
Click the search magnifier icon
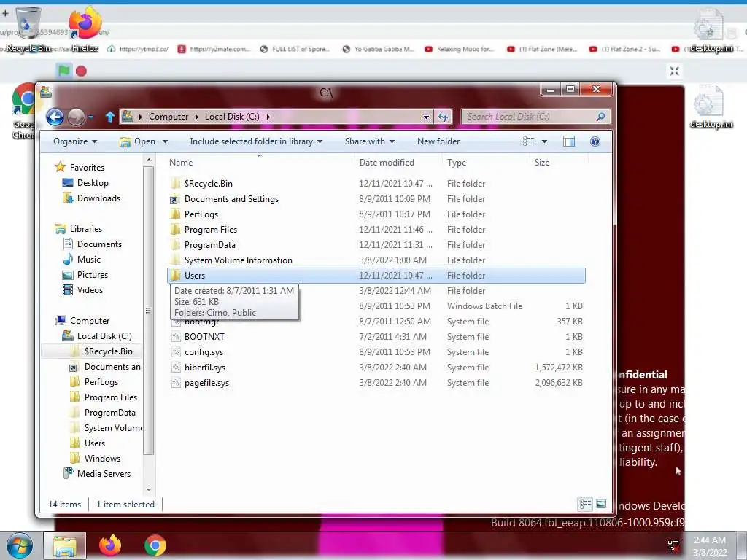click(601, 117)
